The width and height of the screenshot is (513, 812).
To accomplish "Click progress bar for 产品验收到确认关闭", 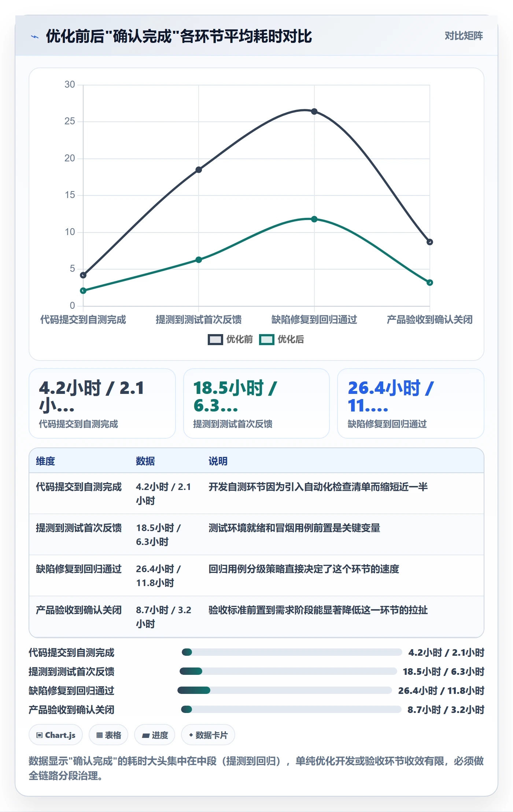I will (x=291, y=709).
